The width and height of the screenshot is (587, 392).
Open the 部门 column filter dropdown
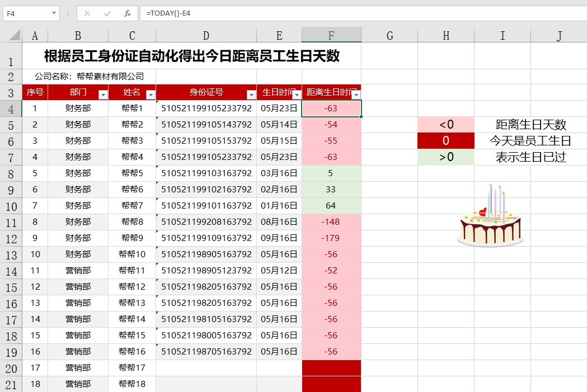click(103, 95)
